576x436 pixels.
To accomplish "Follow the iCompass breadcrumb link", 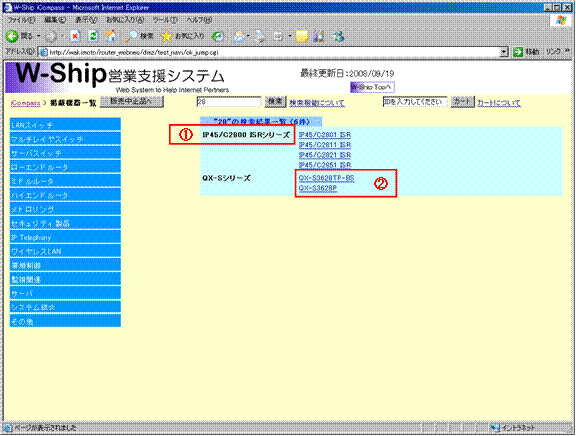I will point(25,103).
